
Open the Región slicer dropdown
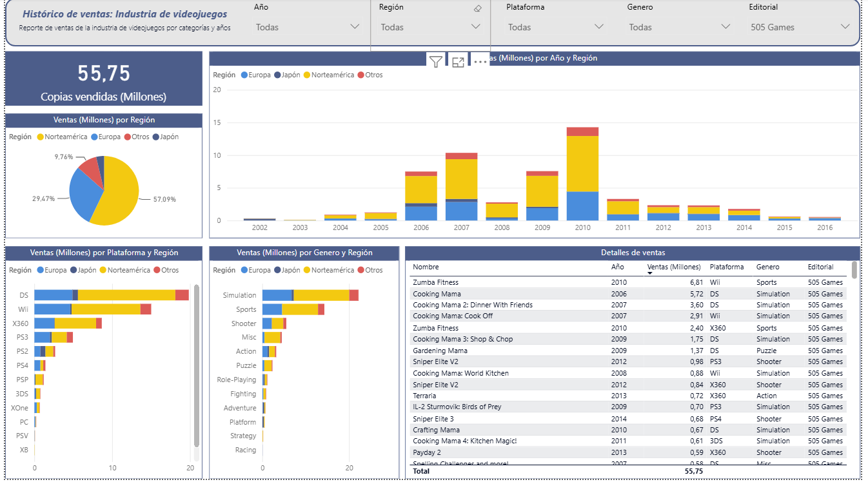[430, 27]
